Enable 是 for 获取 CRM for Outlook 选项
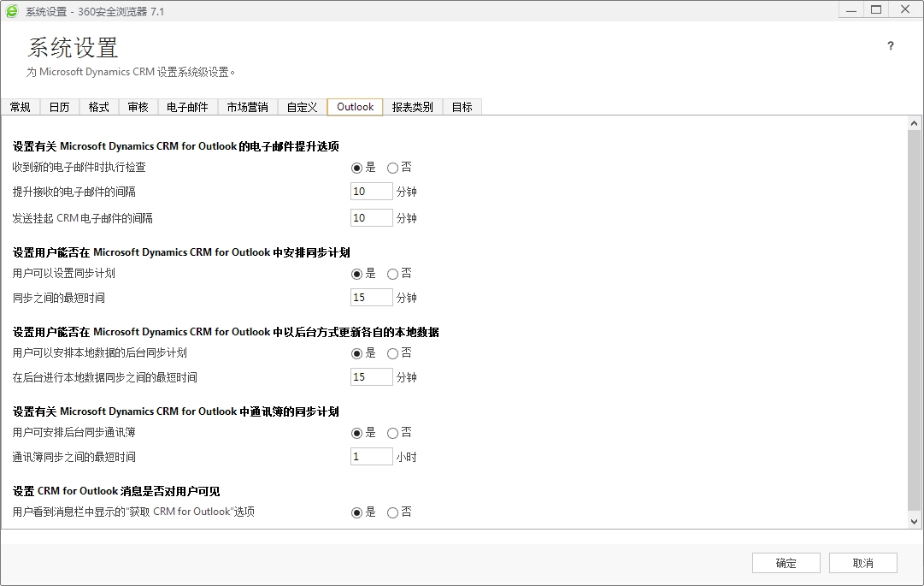Screen dimensions: 924x586 (x=356, y=513)
